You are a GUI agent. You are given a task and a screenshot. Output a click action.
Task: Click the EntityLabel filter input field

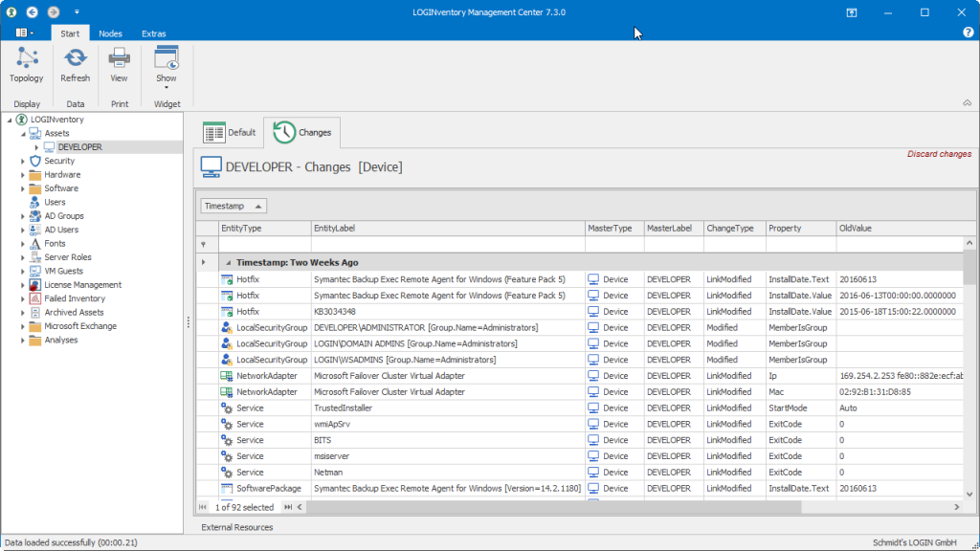point(447,245)
